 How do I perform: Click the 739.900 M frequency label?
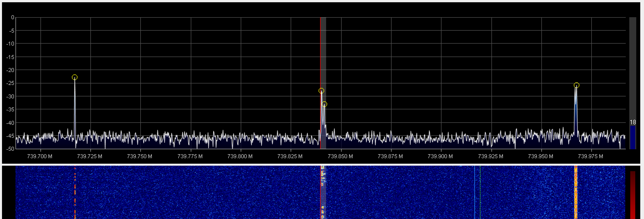(440, 156)
